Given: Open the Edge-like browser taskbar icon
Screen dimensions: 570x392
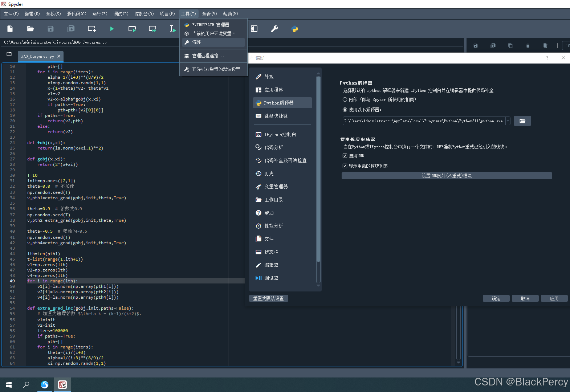Looking at the screenshot, I should tap(45, 385).
